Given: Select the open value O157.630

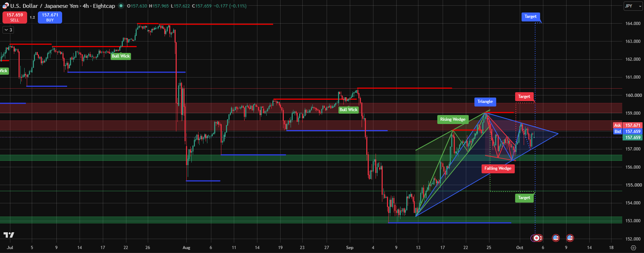Looking at the screenshot, I should (x=137, y=6).
